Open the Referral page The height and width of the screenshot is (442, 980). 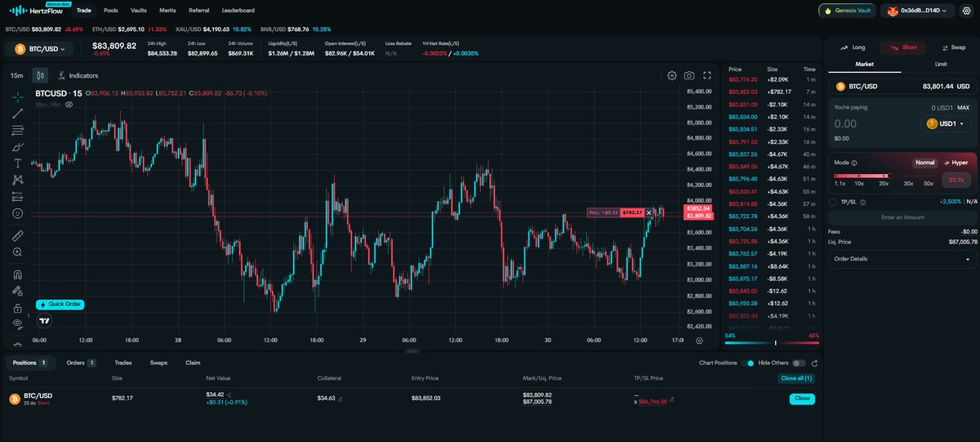(x=198, y=11)
